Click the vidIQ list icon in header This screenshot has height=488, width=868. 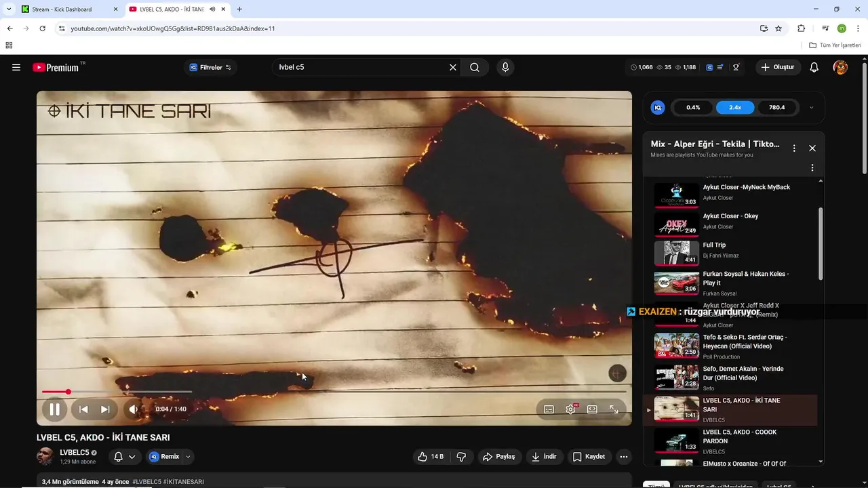(x=720, y=67)
